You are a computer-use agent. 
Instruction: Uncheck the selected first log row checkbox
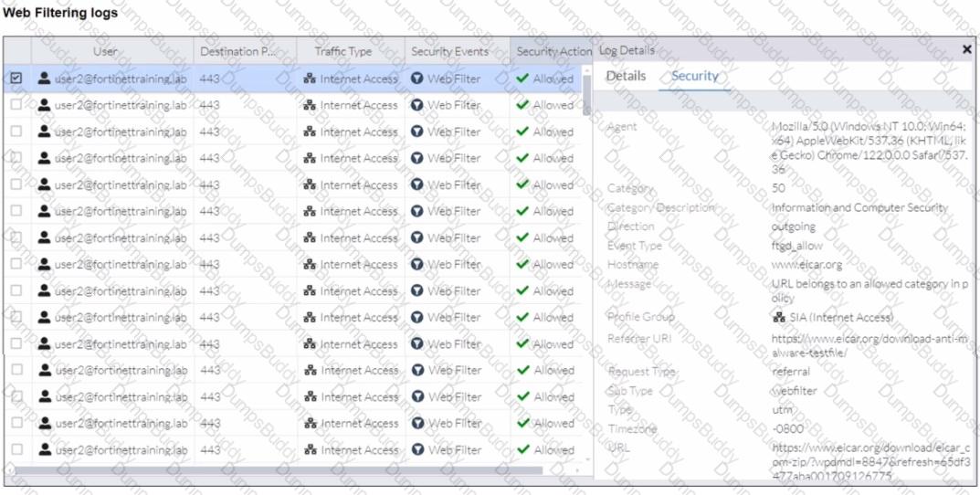(16, 79)
